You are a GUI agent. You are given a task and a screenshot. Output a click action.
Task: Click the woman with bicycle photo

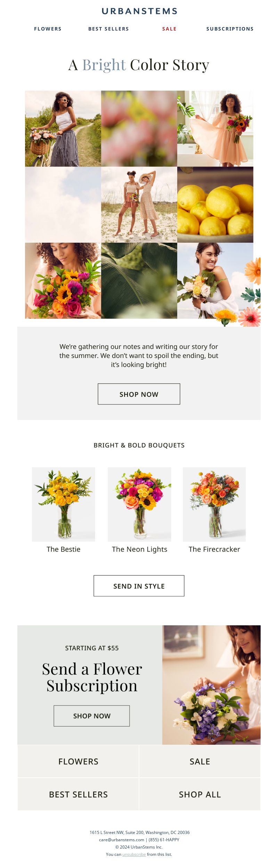pyautogui.click(x=63, y=128)
